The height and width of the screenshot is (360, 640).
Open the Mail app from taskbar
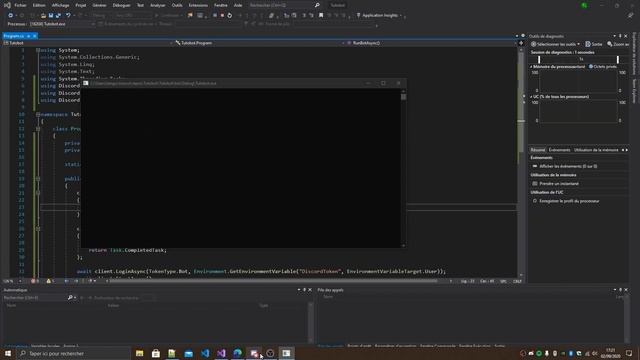tap(189, 353)
